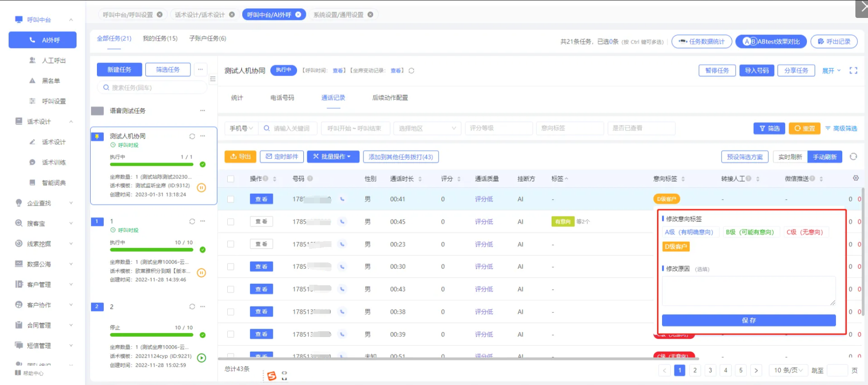The width and height of the screenshot is (868, 385).
Task: Click the 保存 button in label popup
Action: click(748, 320)
